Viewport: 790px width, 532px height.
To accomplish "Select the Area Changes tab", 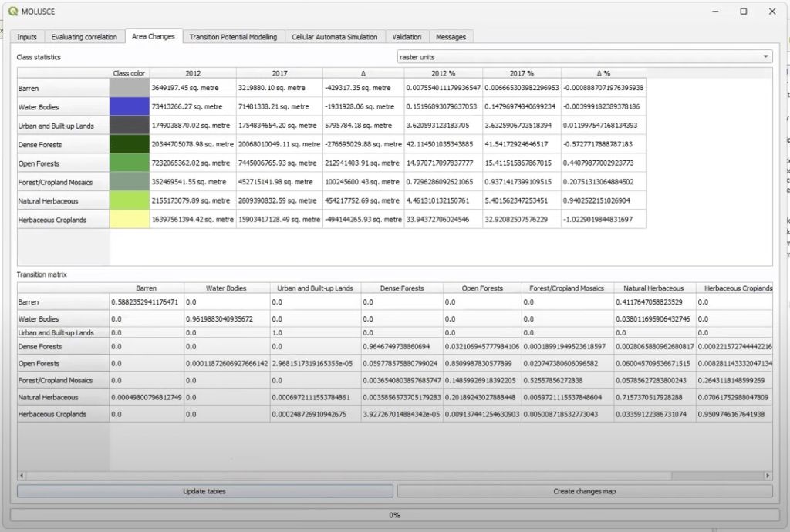I will [x=154, y=36].
